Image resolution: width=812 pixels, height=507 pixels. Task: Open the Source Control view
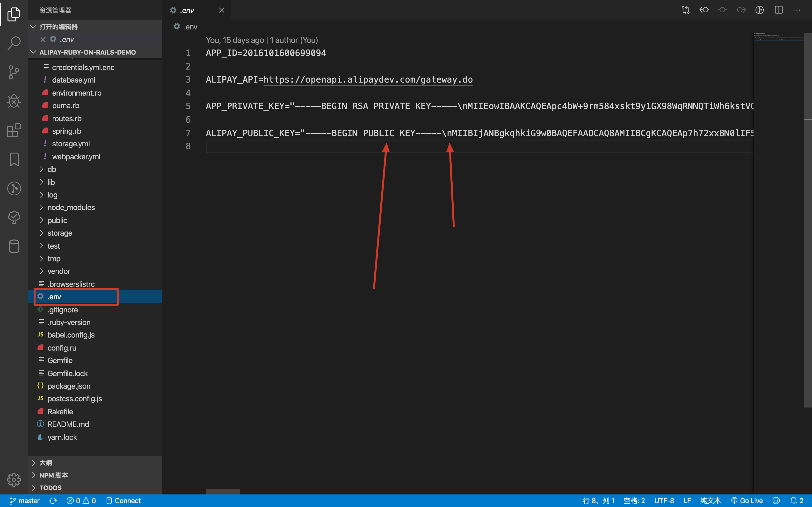(x=14, y=72)
